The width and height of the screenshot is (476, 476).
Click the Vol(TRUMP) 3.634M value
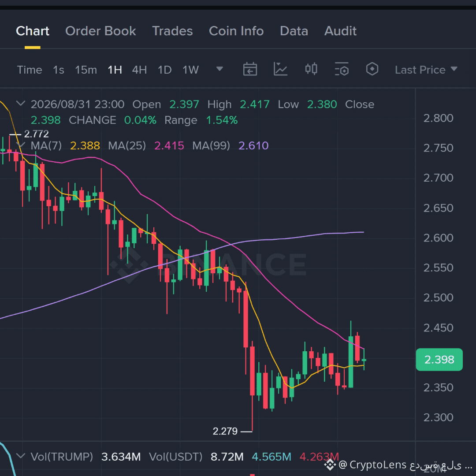pyautogui.click(x=121, y=457)
